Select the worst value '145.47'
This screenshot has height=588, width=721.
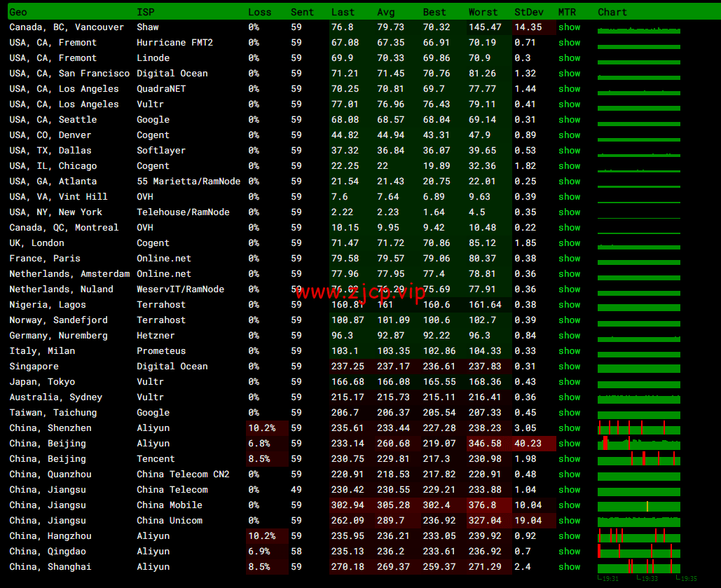485,27
